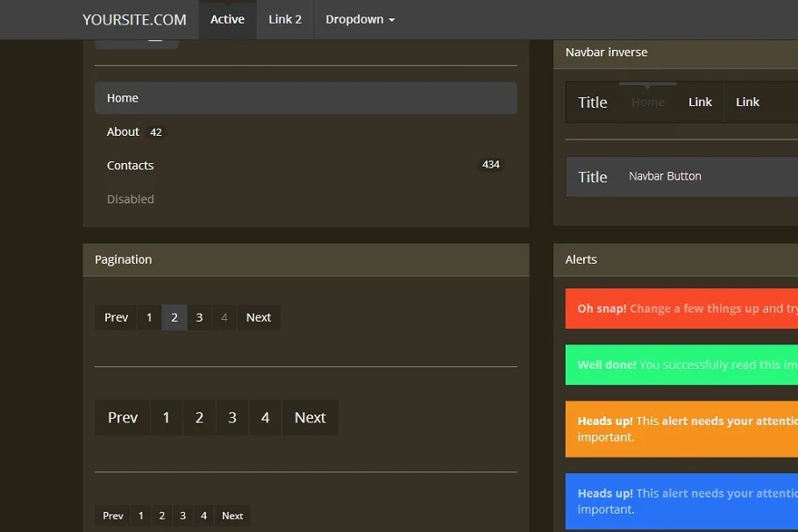Open the About item with badge 42
798x532 pixels.
pyautogui.click(x=124, y=132)
